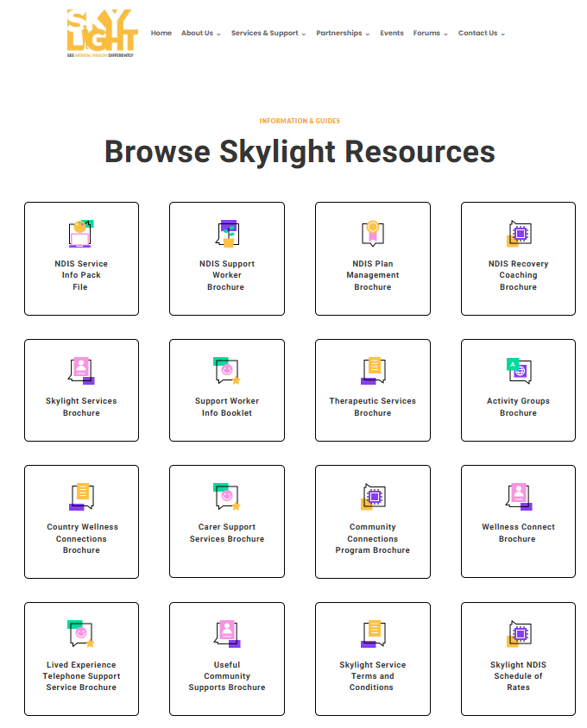Click the Skylight Services Brochure profile icon
Viewport: 587px width, 728px height.
point(81,371)
